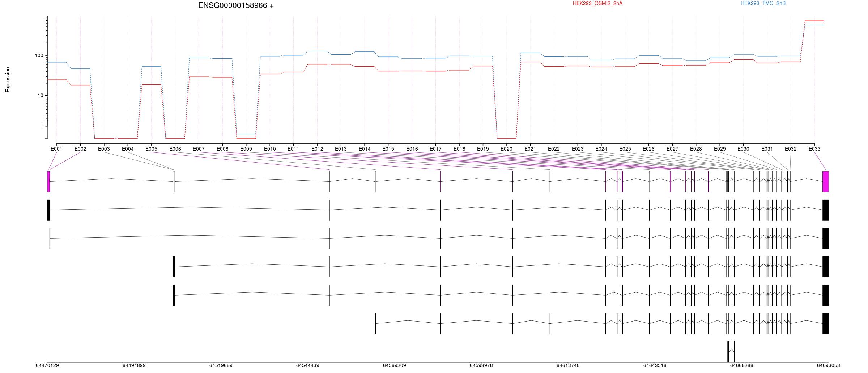Click exon label E016
Viewport: 868px width, 373px height.
pos(412,149)
